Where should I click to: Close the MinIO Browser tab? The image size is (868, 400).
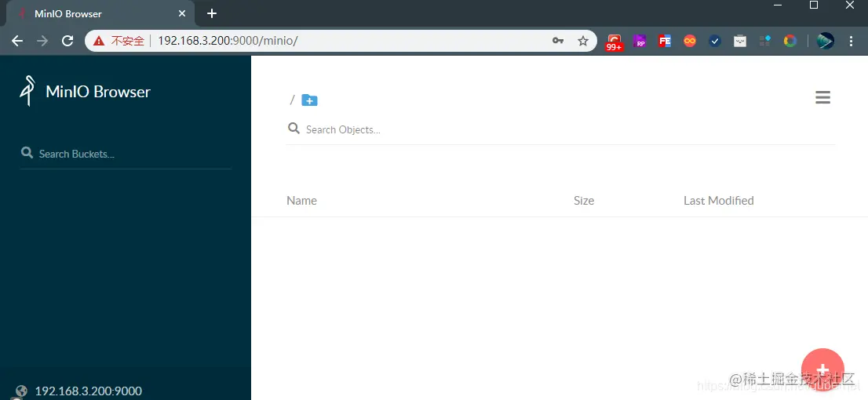click(182, 14)
